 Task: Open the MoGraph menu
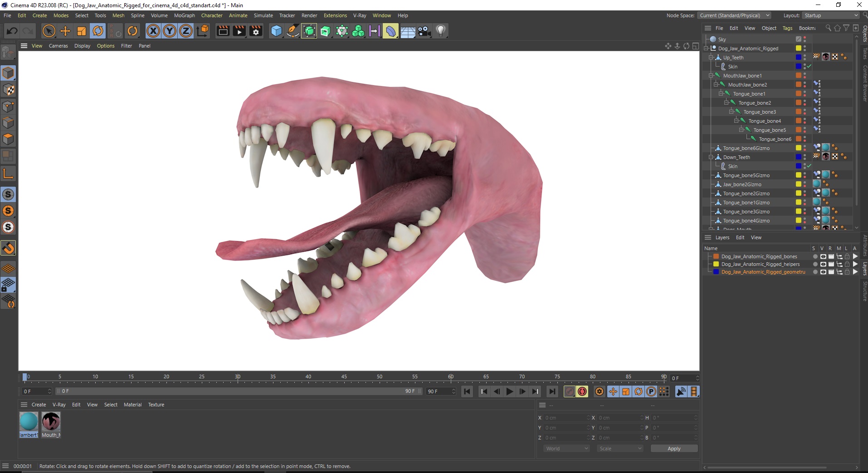(184, 15)
